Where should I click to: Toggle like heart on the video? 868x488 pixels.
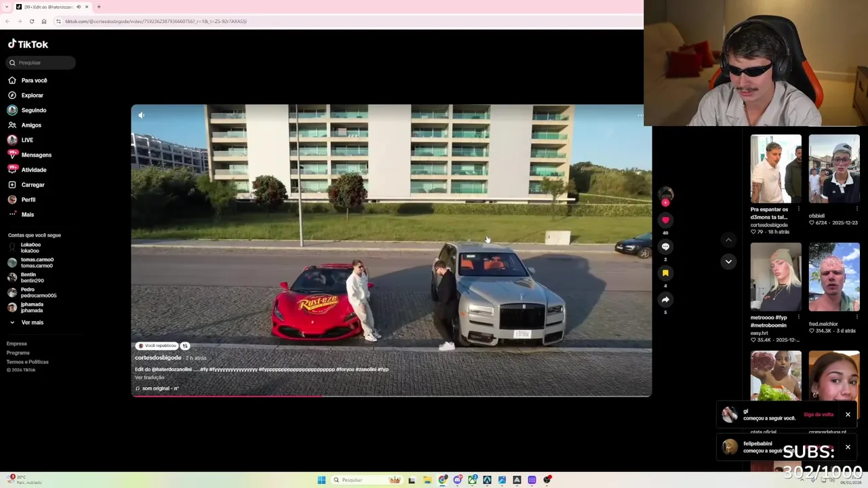coord(665,220)
